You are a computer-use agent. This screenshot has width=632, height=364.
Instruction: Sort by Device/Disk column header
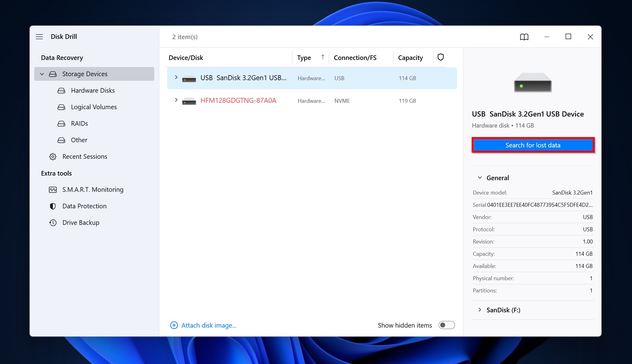click(186, 58)
